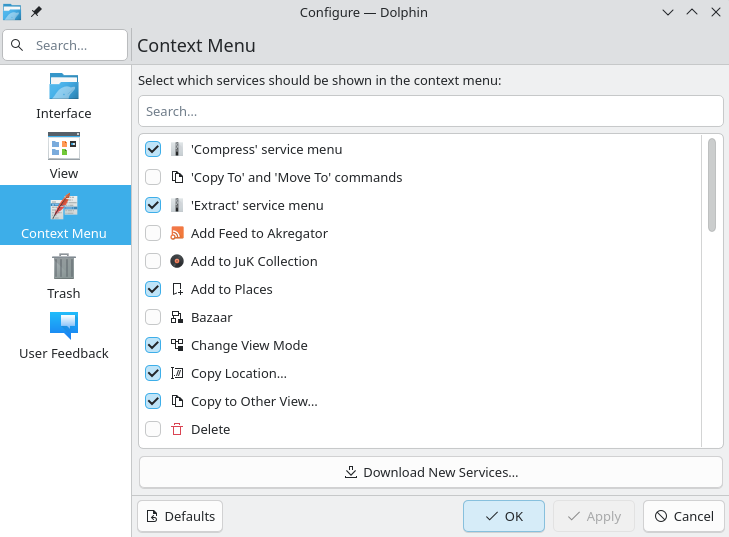Click the Defaults button
The height and width of the screenshot is (537, 729).
point(180,516)
